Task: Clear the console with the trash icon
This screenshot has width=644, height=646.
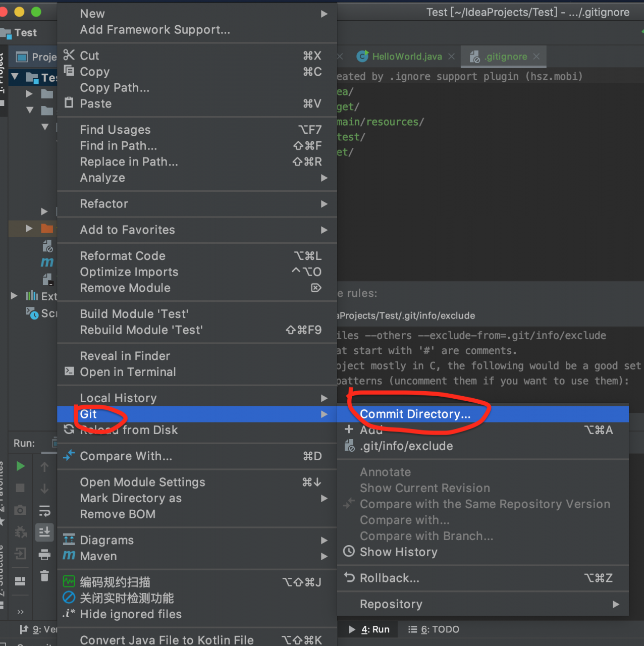Action: coord(44,576)
